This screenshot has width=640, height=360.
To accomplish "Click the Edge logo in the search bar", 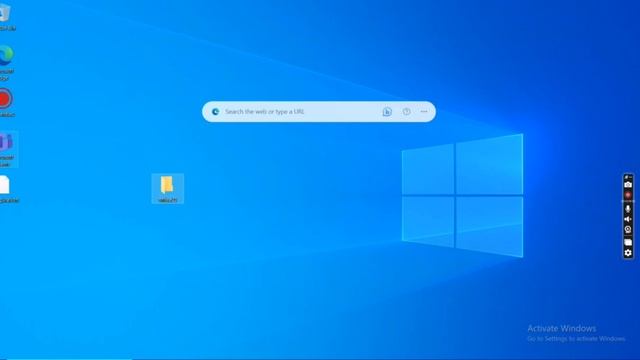I will (215, 111).
